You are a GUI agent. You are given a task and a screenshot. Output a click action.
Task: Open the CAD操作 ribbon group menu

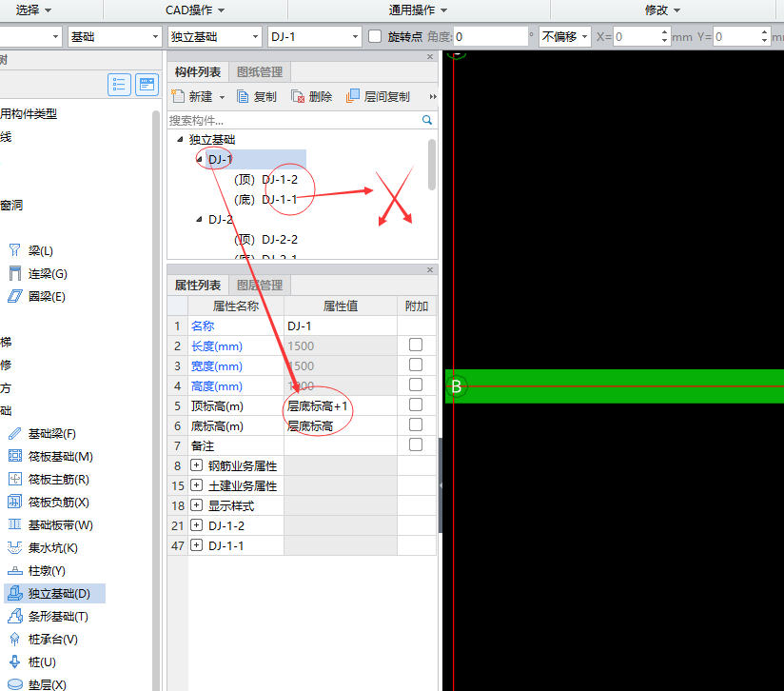(195, 10)
